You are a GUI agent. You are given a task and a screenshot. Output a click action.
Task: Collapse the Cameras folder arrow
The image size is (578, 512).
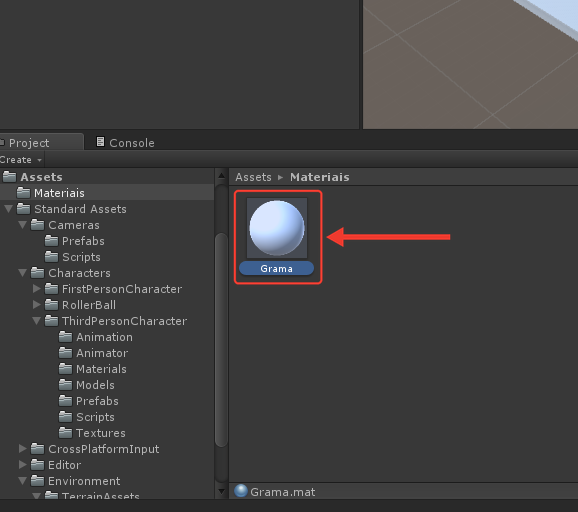[x=22, y=225]
